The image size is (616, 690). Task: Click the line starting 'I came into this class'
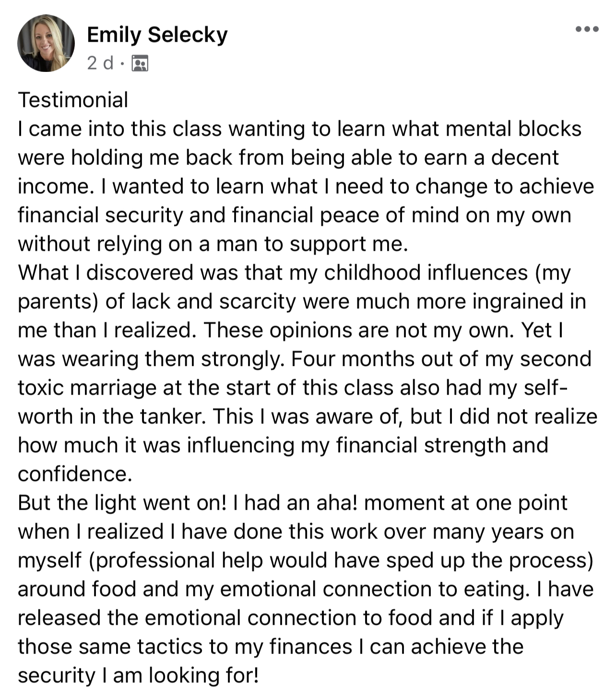pyautogui.click(x=299, y=129)
